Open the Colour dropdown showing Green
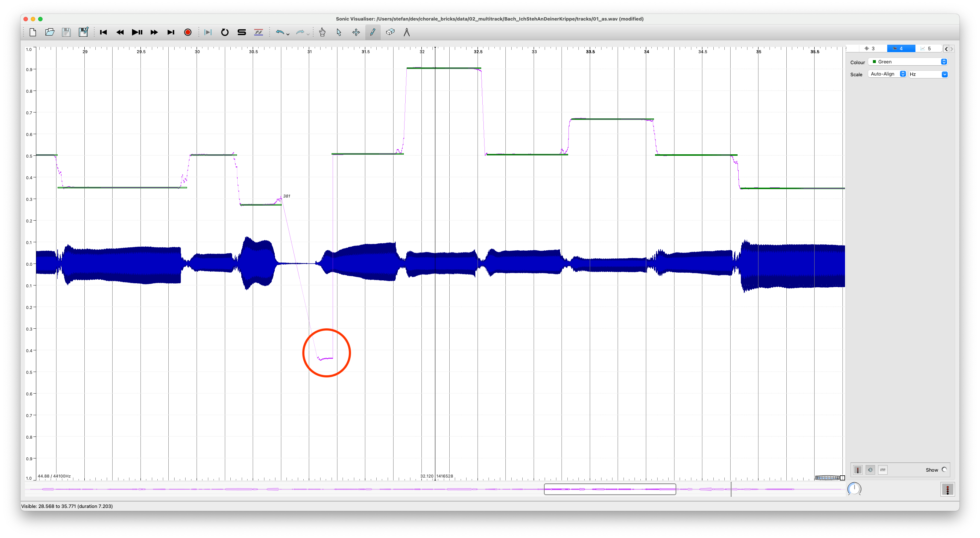Screen dimensions: 980x538 coord(908,62)
